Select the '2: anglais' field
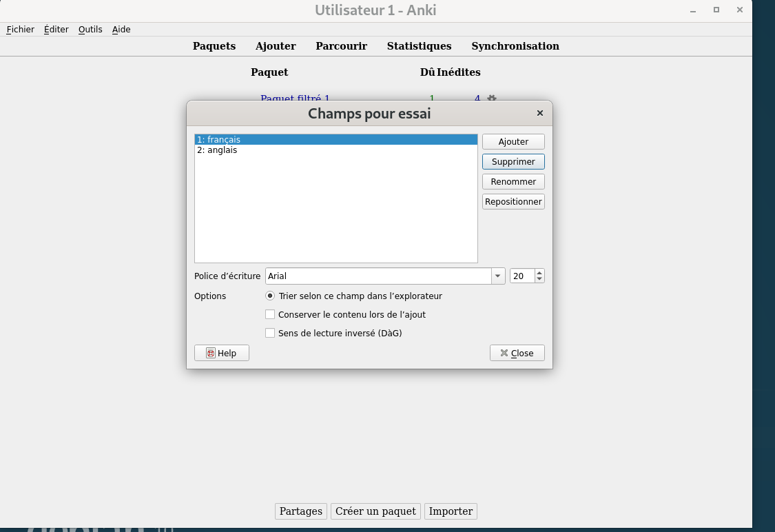 coord(217,150)
